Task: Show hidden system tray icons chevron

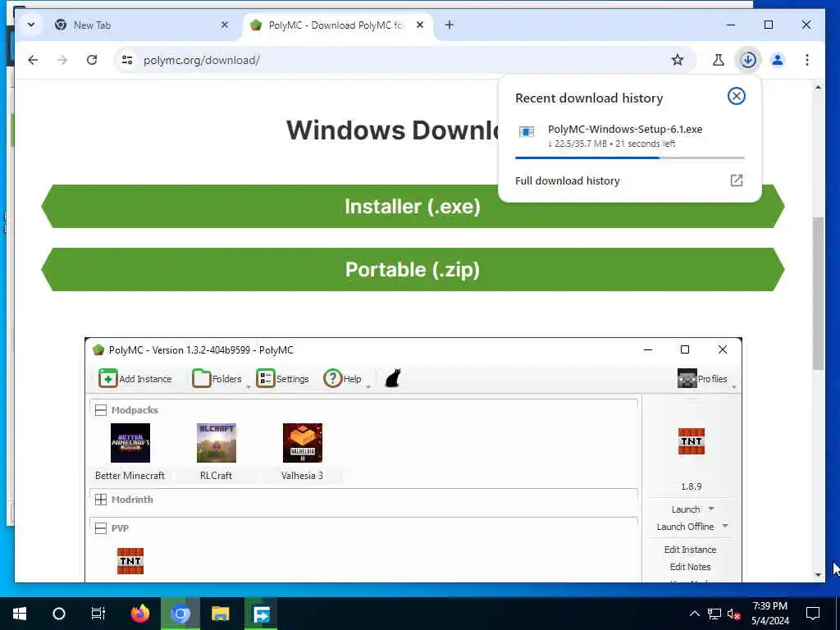Action: coord(694,614)
